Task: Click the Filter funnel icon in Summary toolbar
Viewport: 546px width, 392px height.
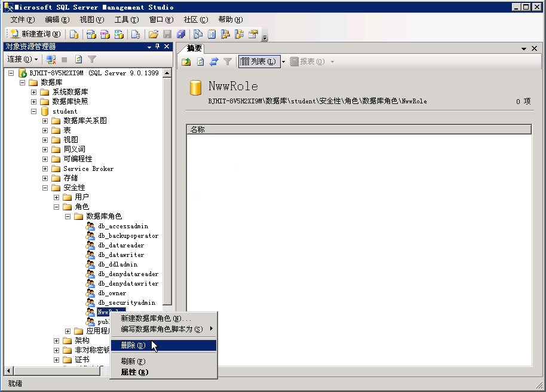Action: [228, 62]
